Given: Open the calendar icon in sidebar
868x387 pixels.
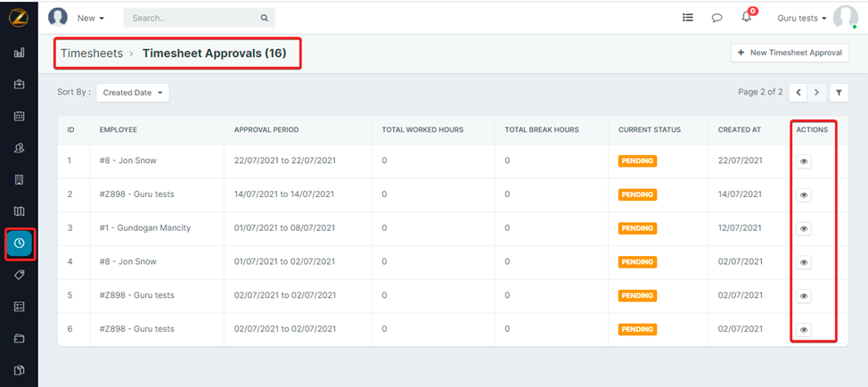Looking at the screenshot, I should pyautogui.click(x=20, y=116).
